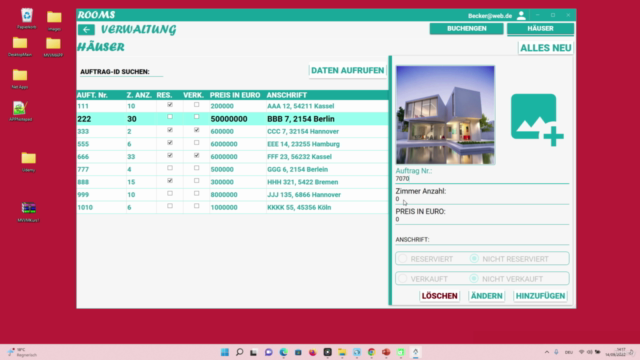Open the DesktopMain folder
The height and width of the screenshot is (360, 640).
click(20, 47)
